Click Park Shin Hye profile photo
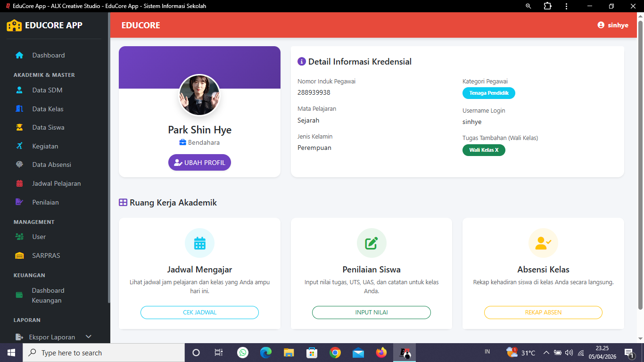 click(199, 95)
